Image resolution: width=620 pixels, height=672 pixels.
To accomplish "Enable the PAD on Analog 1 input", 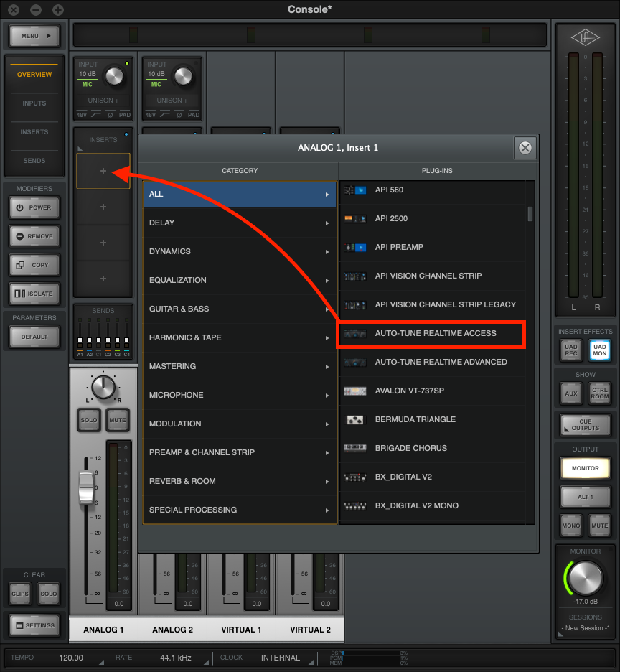I will (125, 115).
